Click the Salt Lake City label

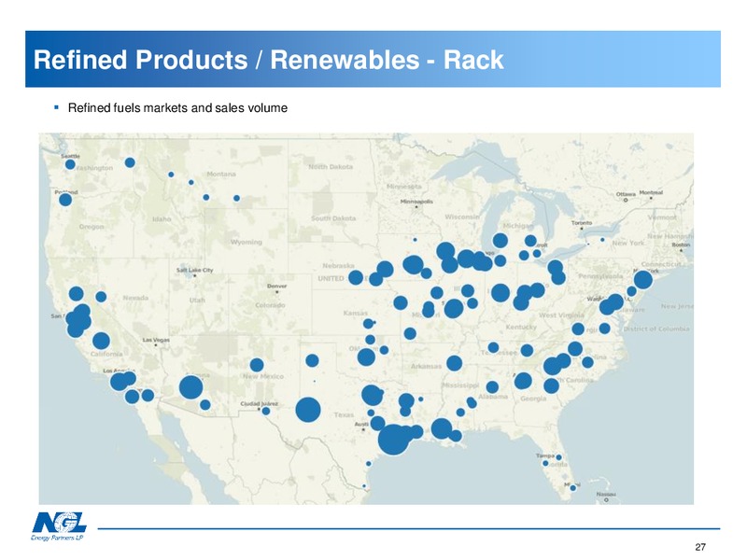195,270
